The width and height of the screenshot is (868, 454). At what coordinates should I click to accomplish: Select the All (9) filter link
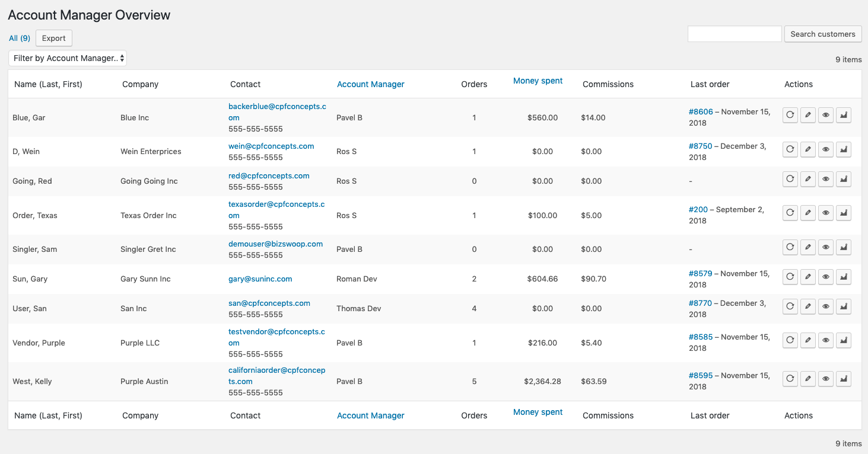point(20,38)
